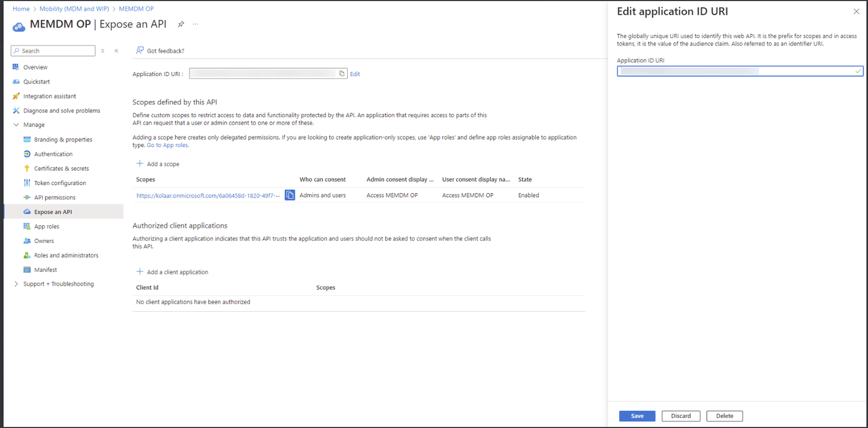Click plus icon for Add a client application
868x428 pixels.
[x=139, y=272]
